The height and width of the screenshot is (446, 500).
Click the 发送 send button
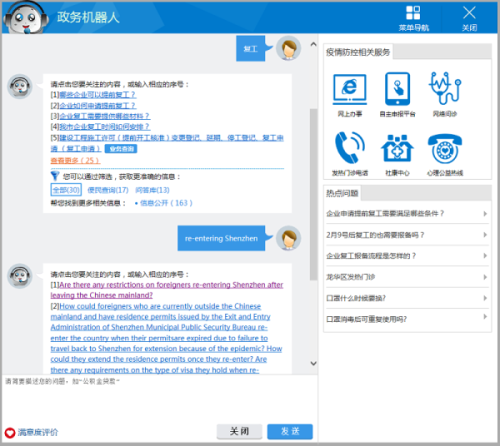(290, 432)
